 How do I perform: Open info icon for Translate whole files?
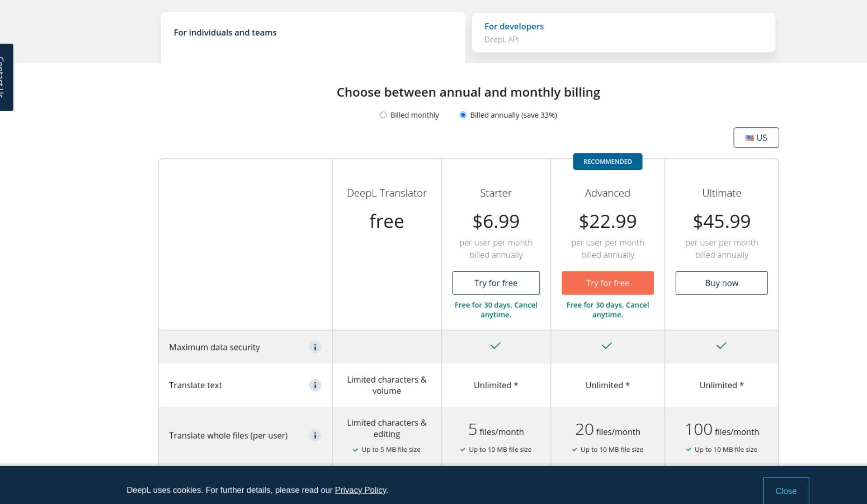pos(315,436)
